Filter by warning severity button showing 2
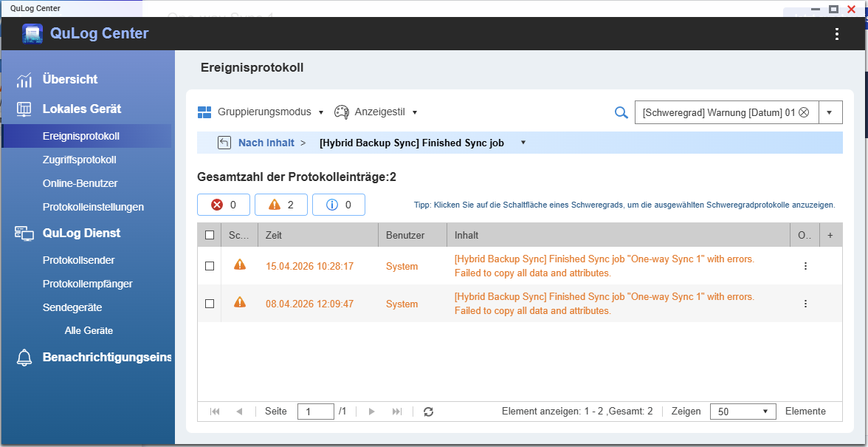The image size is (868, 447). click(x=281, y=205)
